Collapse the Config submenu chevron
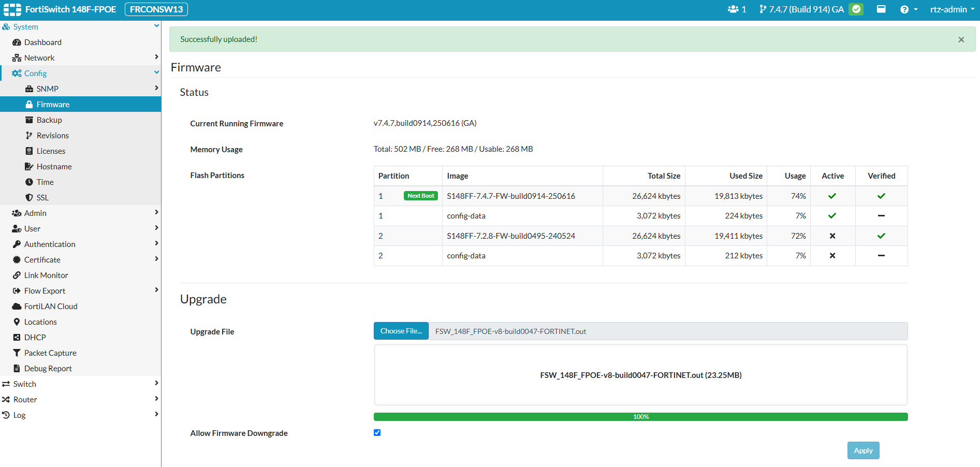 (156, 72)
